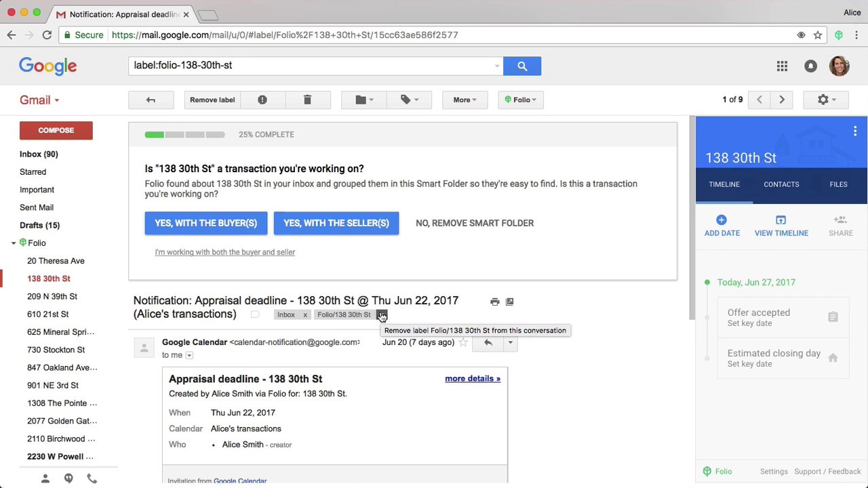The height and width of the screenshot is (488, 868).
Task: Bookmark this page with star icon
Action: tap(818, 35)
